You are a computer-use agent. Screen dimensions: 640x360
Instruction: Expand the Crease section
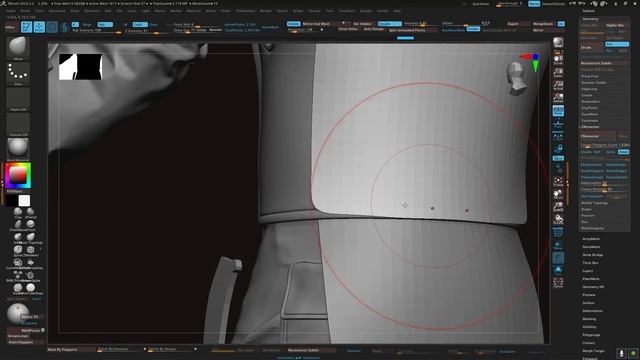pos(587,95)
